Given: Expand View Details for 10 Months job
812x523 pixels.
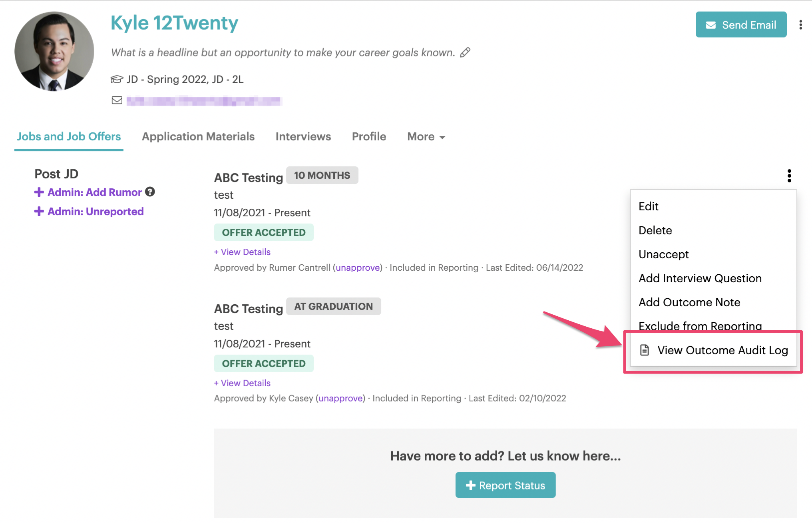Looking at the screenshot, I should click(x=242, y=252).
